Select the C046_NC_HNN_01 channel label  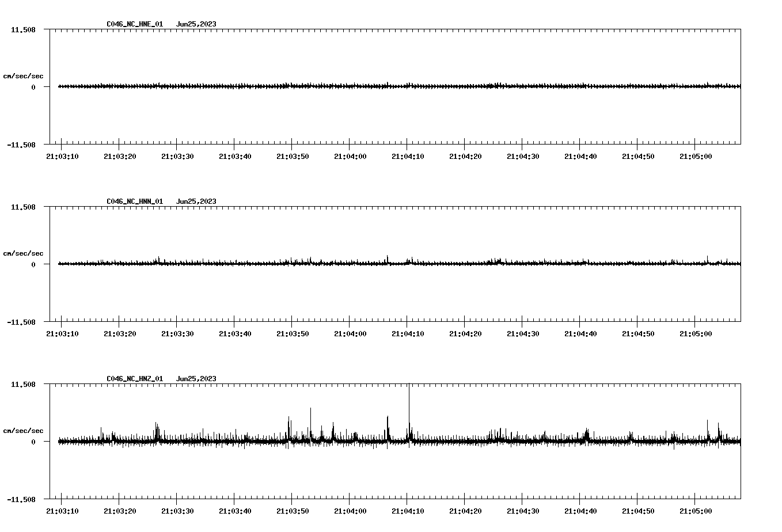pyautogui.click(x=134, y=202)
